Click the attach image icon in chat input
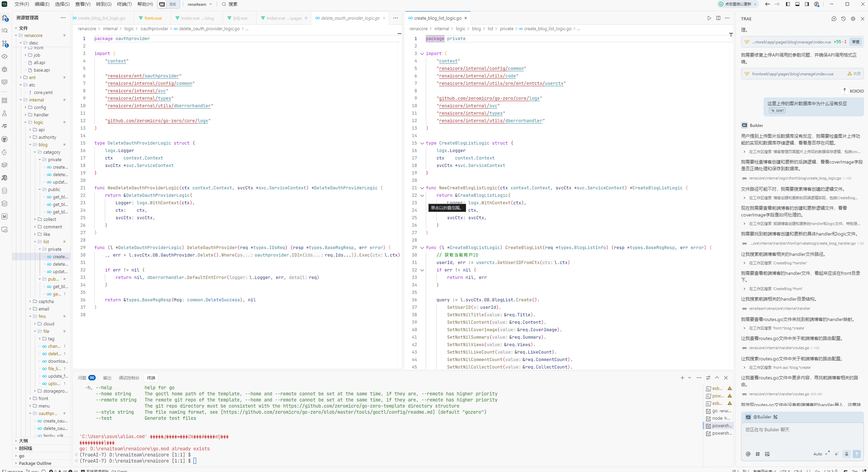 [x=767, y=454]
